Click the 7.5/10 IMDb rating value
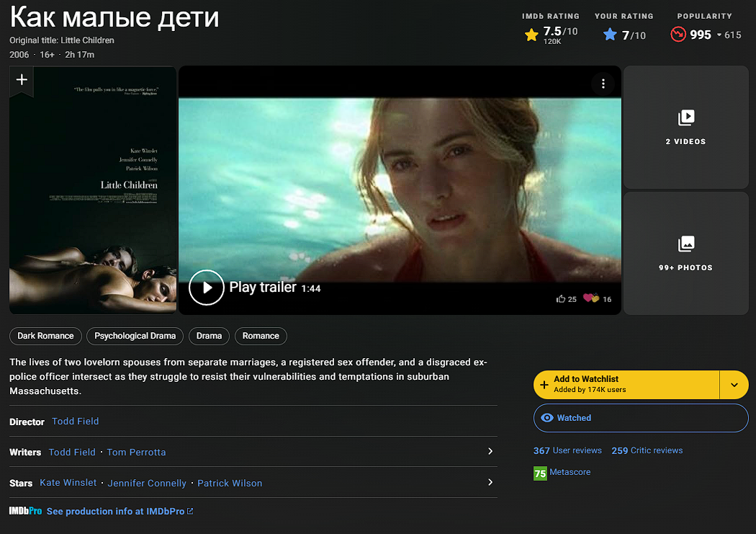756x534 pixels. 560,32
